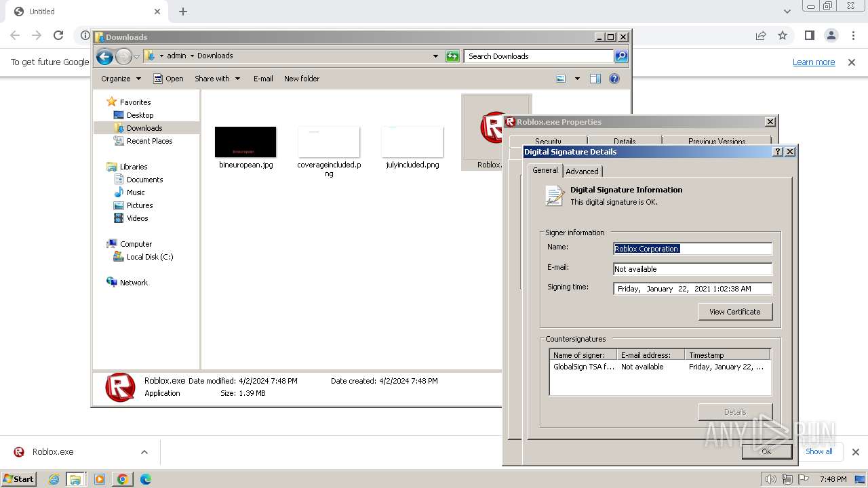Viewport: 868px width, 488px height.
Task: Open Desktop in Favorites
Action: [140, 115]
